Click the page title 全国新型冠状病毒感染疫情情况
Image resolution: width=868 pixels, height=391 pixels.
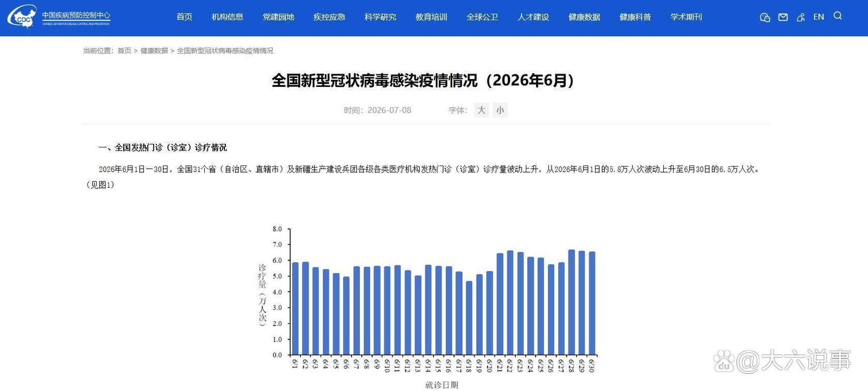(423, 81)
